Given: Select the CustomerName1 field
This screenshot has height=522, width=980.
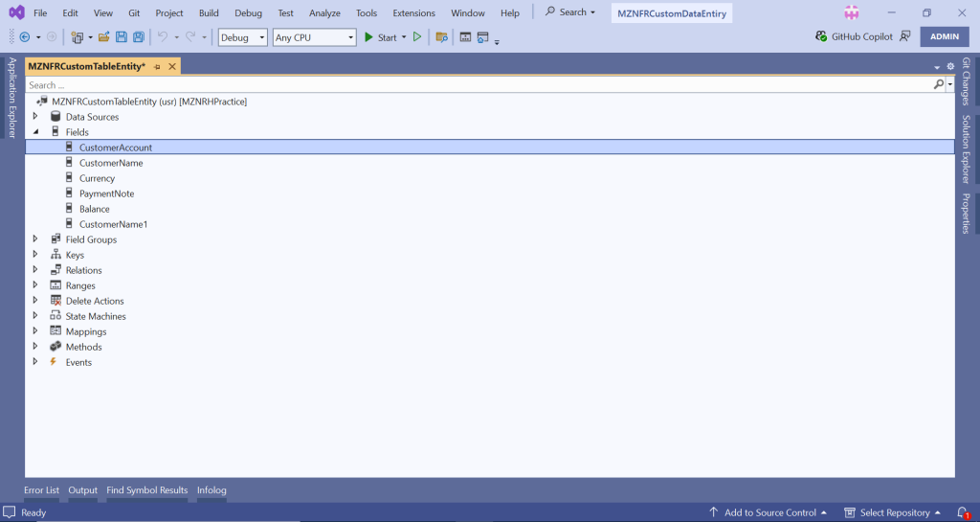Looking at the screenshot, I should (x=114, y=224).
